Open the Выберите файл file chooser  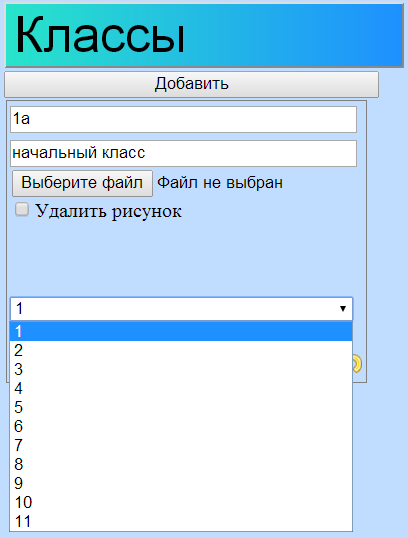(82, 183)
